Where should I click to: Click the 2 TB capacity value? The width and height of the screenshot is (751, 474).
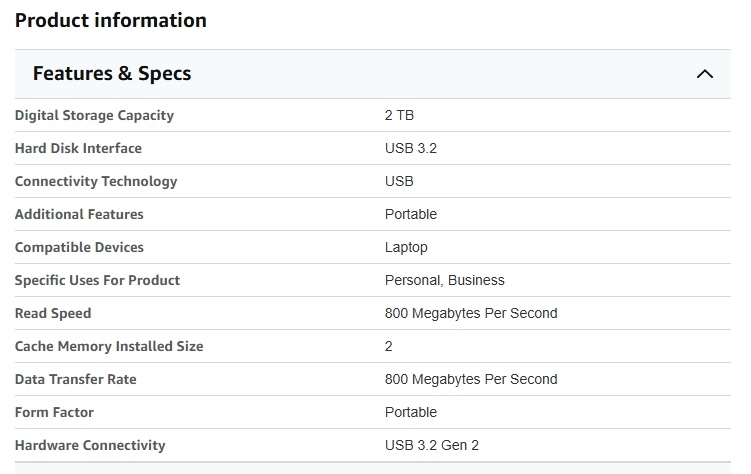click(399, 115)
